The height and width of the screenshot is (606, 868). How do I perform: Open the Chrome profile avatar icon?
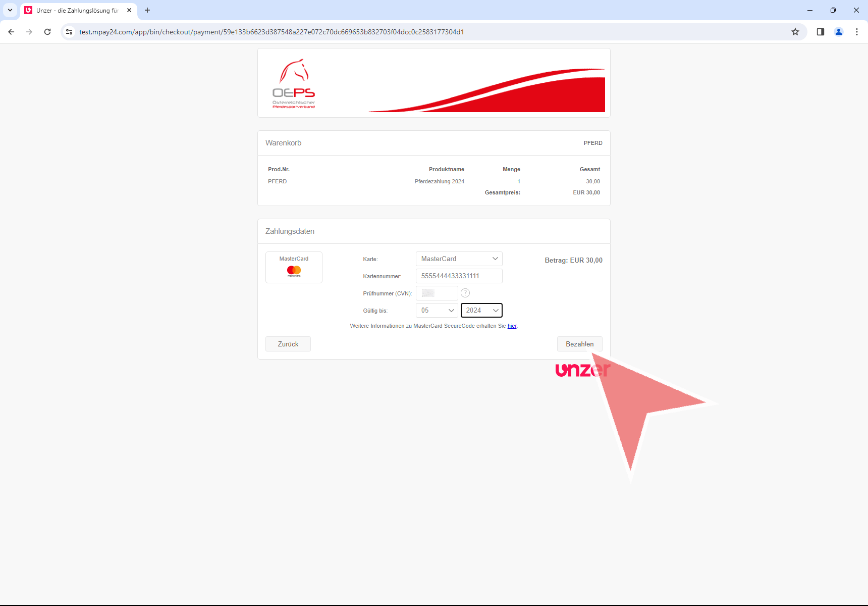pos(839,32)
